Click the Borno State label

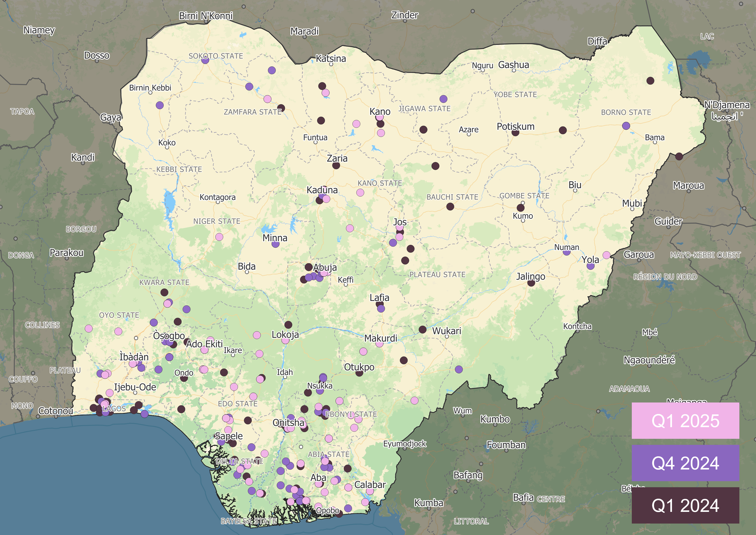coord(626,112)
